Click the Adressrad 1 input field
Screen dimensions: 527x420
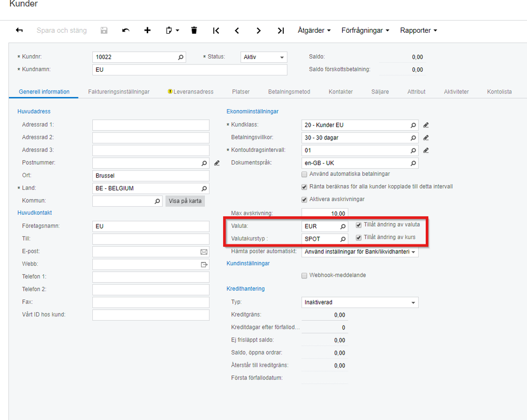click(150, 125)
